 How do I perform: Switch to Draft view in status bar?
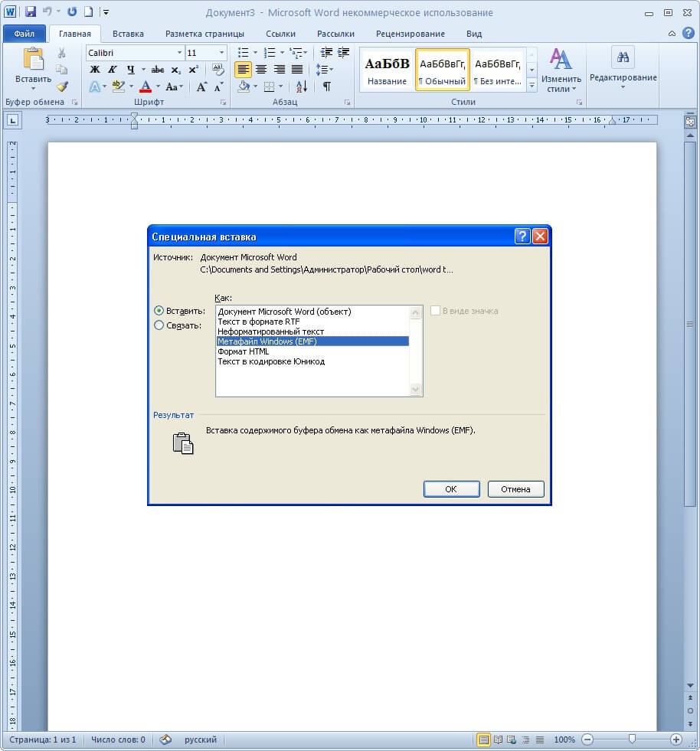[539, 740]
